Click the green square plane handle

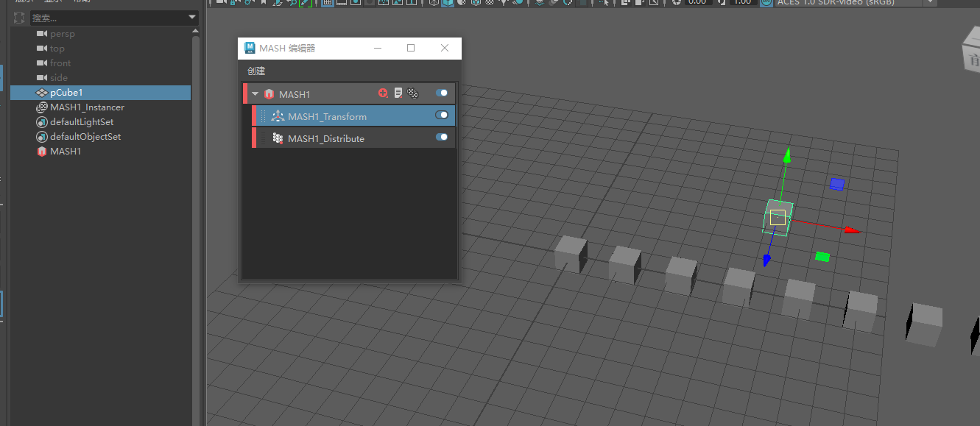[x=822, y=257]
